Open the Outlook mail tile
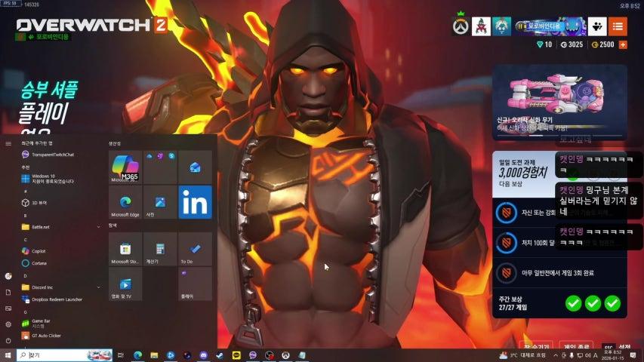Viewport: 644px width, 362px height. coord(195,167)
